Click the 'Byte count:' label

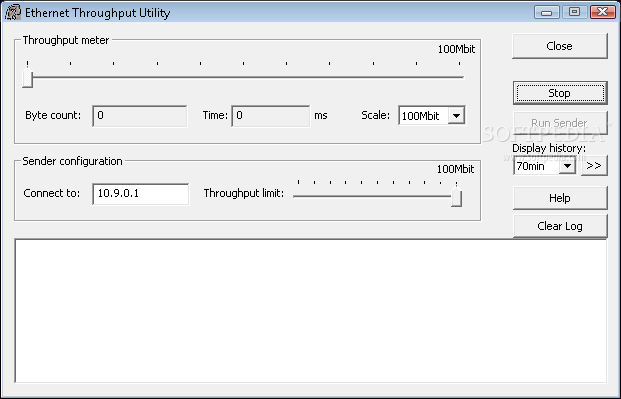point(53,115)
